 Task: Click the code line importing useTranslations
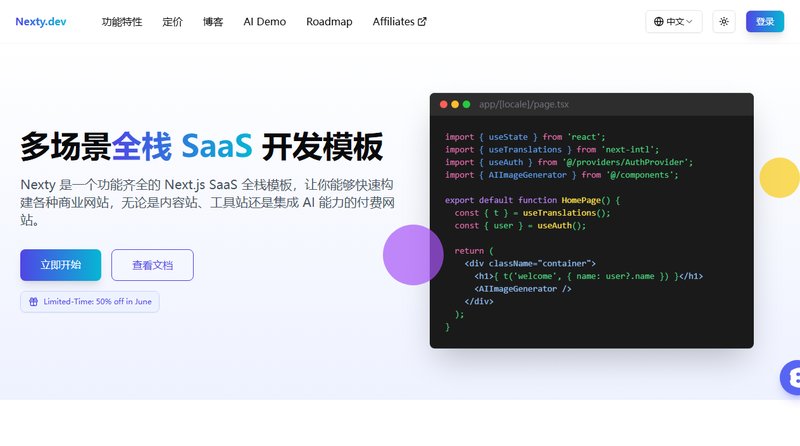click(552, 150)
